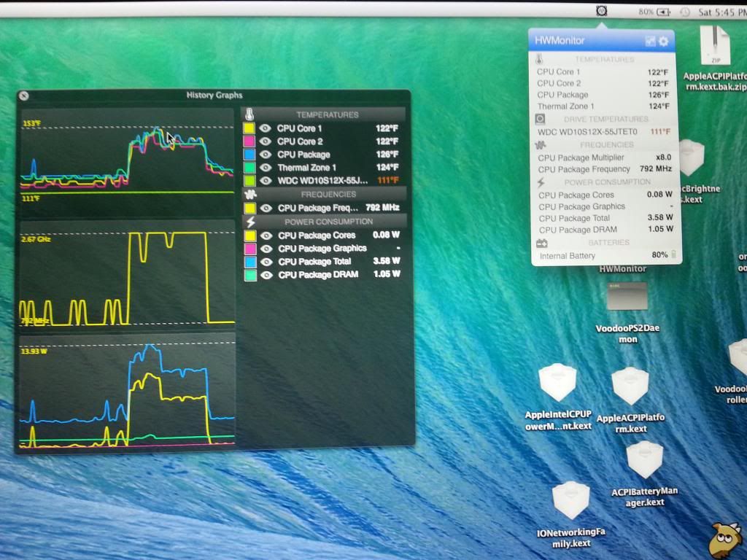Select AppleACPIPlatform.kext desktop icon
Screen dimensions: 747x560
point(630,400)
